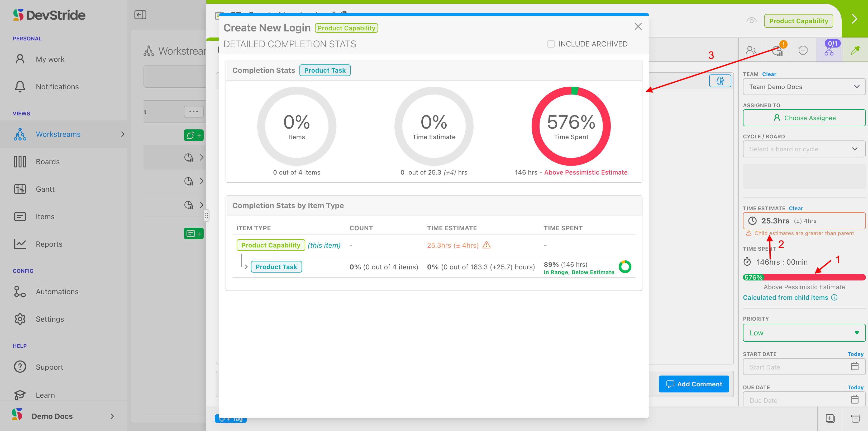Screen dimensions: 868x431
Task: Close the Detailed Completion Stats dialog
Action: click(638, 27)
